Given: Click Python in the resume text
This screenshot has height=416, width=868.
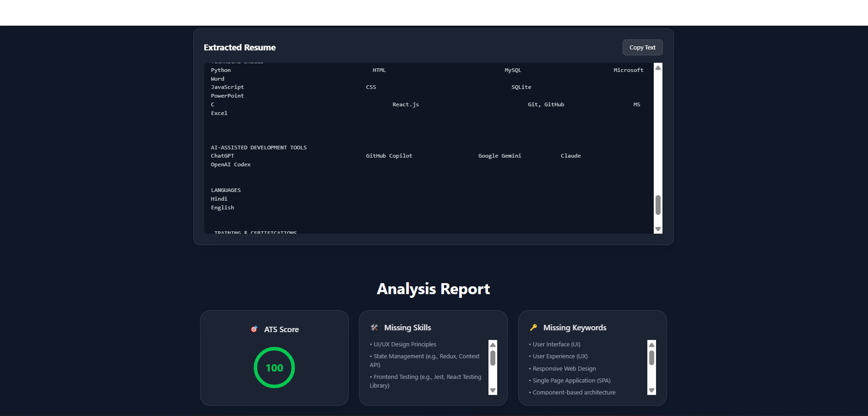Looking at the screenshot, I should (x=221, y=70).
